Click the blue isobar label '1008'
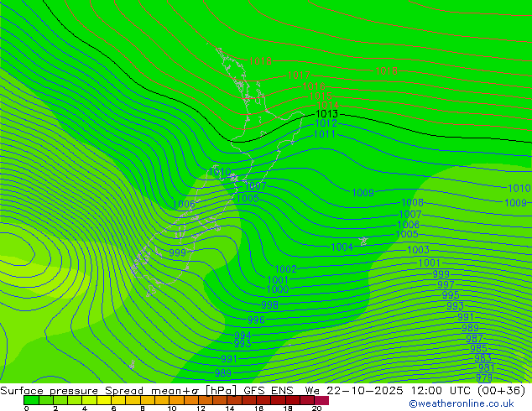 click(x=413, y=202)
